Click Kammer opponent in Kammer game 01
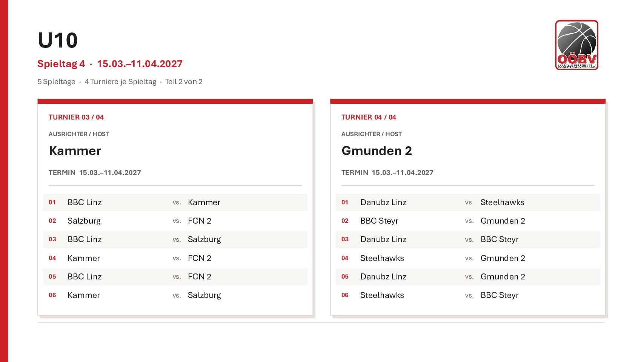 point(204,202)
